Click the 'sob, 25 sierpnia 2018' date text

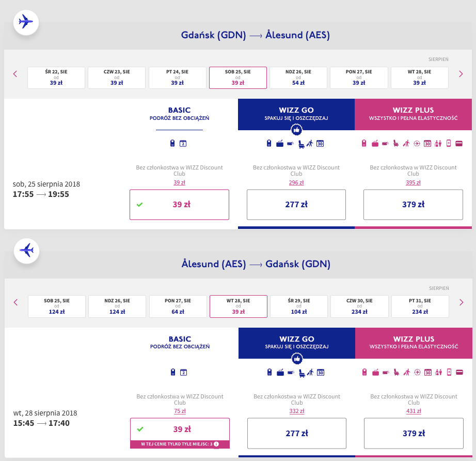click(x=46, y=184)
